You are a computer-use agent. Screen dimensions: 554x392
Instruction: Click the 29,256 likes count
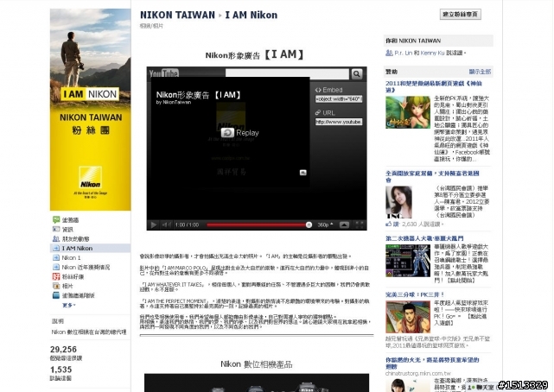tap(63, 350)
